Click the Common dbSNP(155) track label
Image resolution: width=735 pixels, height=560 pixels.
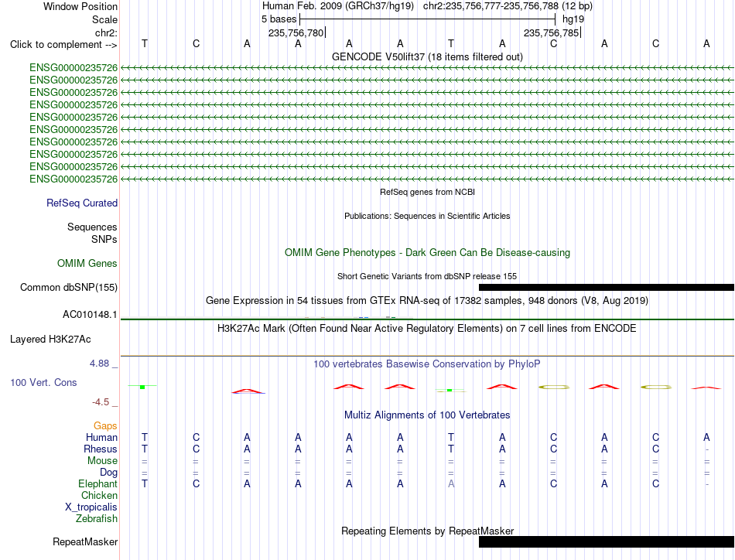[68, 287]
